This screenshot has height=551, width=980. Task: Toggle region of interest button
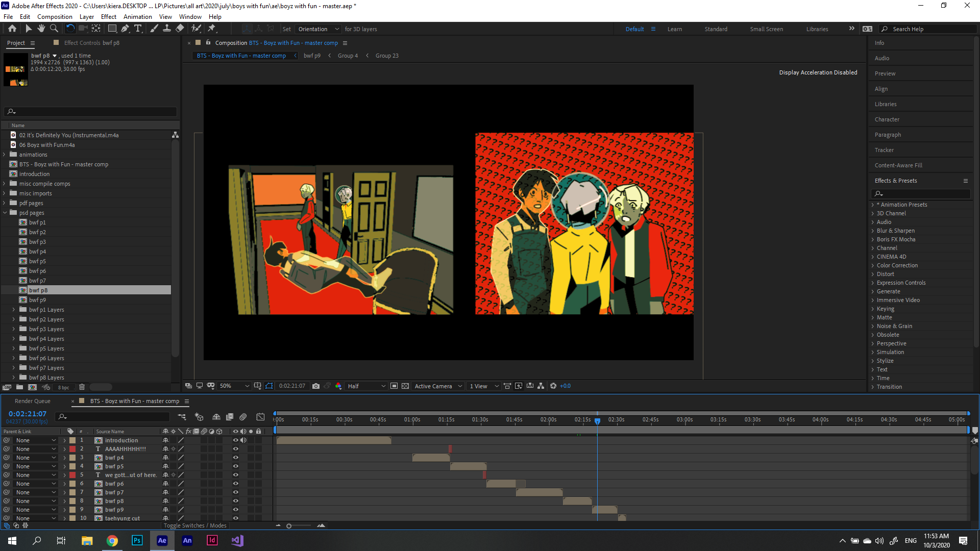click(x=394, y=386)
